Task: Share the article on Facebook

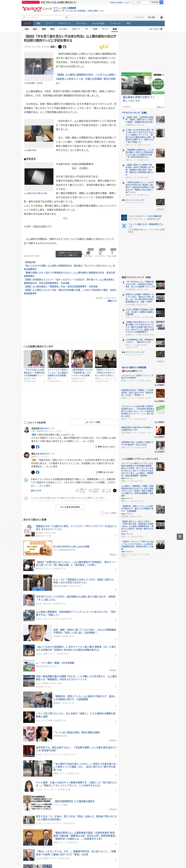Action: [x=64, y=47]
